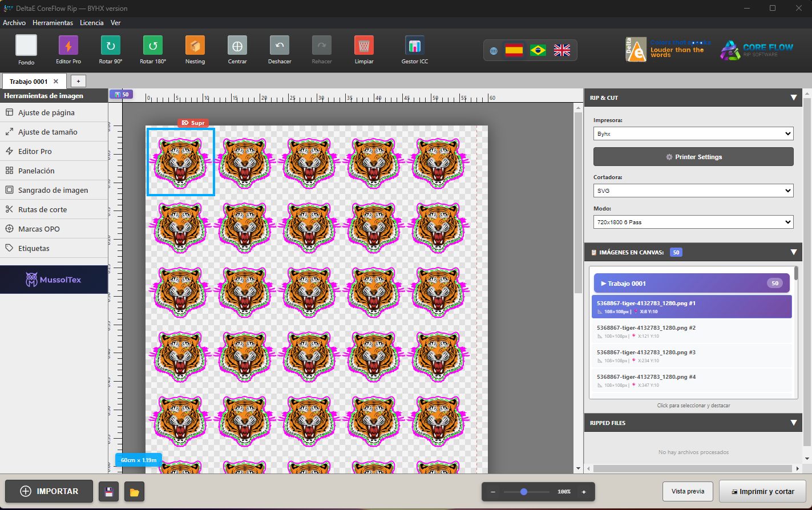The image size is (812, 510).
Task: Click the globe language icon
Action: (494, 51)
